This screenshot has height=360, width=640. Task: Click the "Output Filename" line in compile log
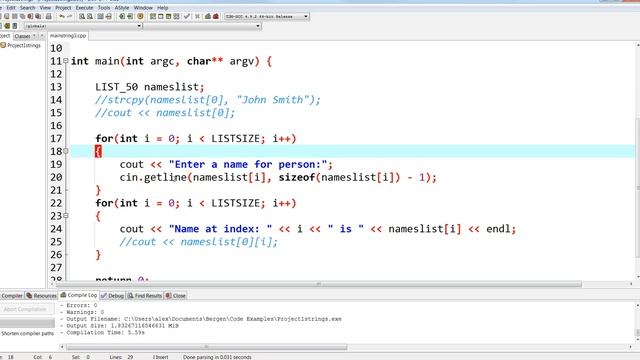[201, 319]
